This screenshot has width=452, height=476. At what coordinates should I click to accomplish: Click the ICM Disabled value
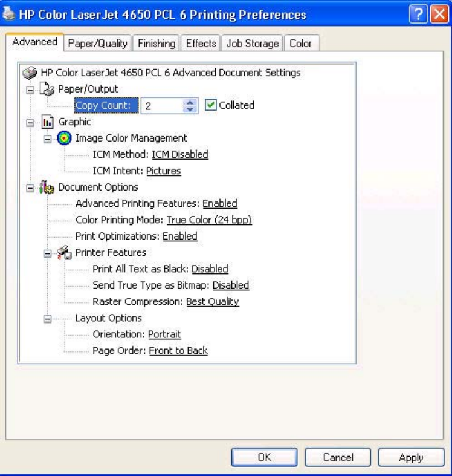[180, 154]
